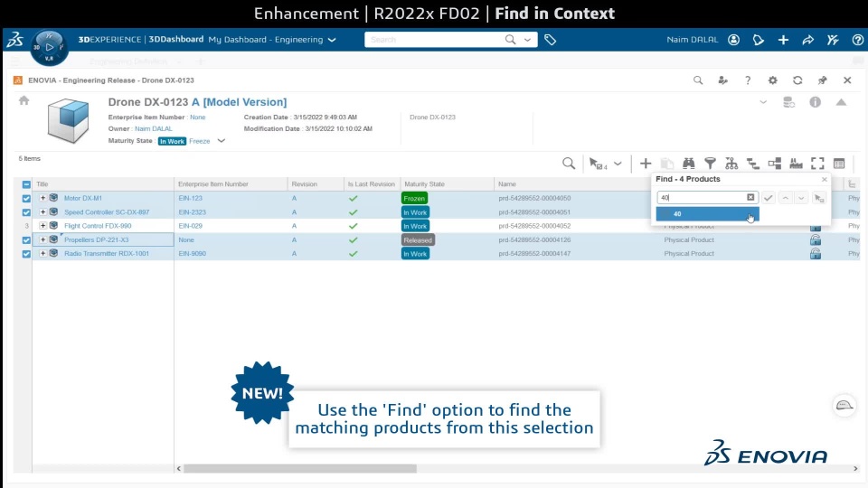Screen dimensions: 868x488
Task: Go to previous find match
Action: [786, 198]
